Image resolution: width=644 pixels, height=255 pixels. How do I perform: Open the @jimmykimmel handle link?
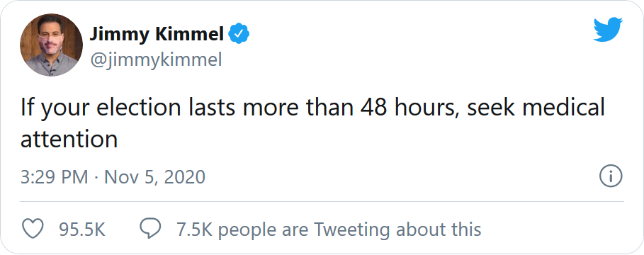coord(156,60)
